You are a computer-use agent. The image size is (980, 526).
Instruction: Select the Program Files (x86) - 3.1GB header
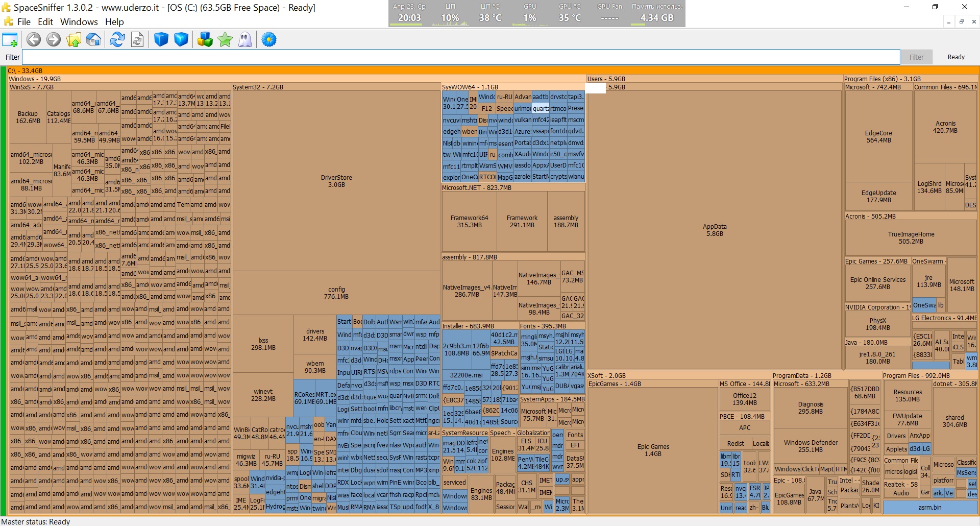tap(911, 79)
